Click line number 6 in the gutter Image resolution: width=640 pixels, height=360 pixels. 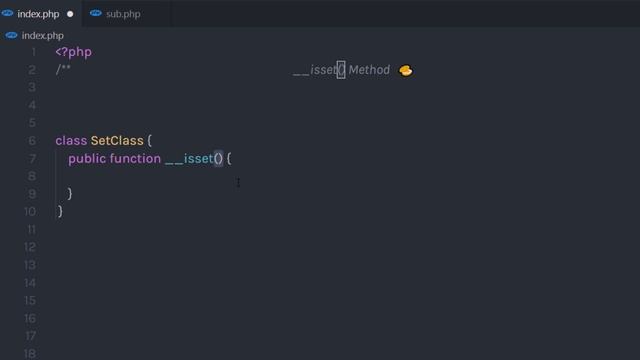pos(32,141)
